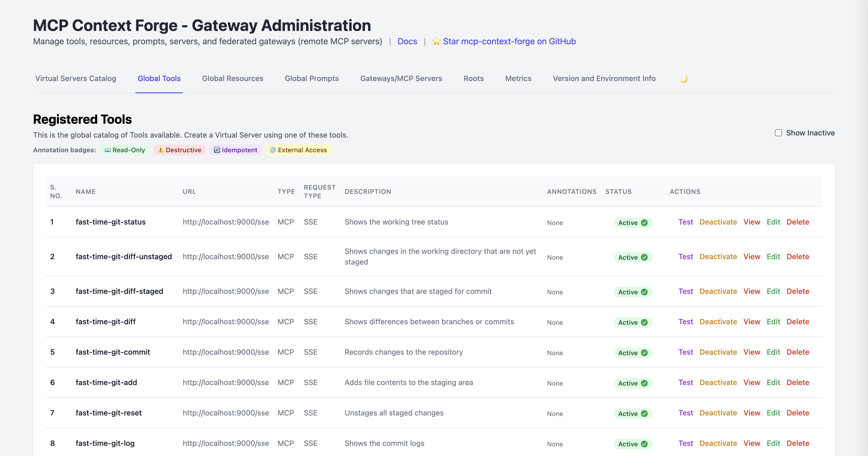Go to the Gateways/MCP Servers tab

401,78
